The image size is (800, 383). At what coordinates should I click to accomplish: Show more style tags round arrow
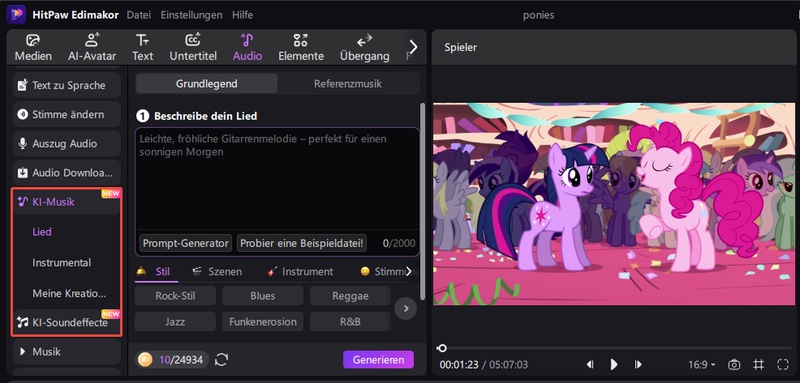click(x=406, y=309)
